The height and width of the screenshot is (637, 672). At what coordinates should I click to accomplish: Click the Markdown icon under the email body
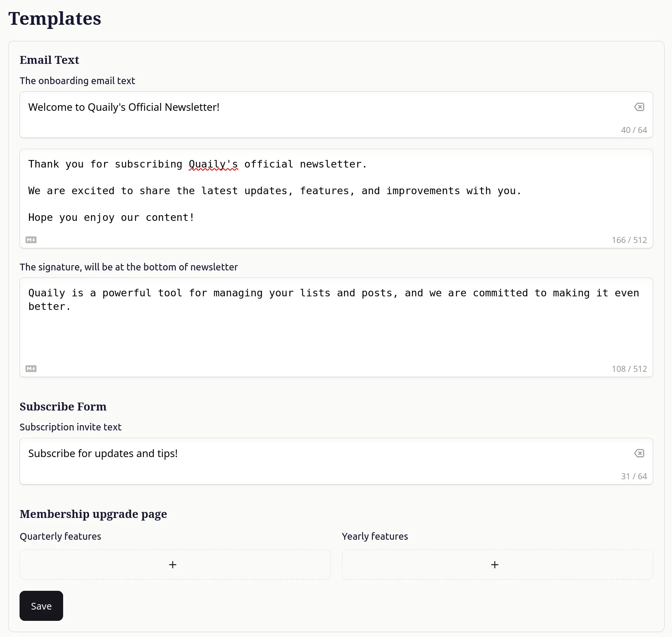click(31, 240)
